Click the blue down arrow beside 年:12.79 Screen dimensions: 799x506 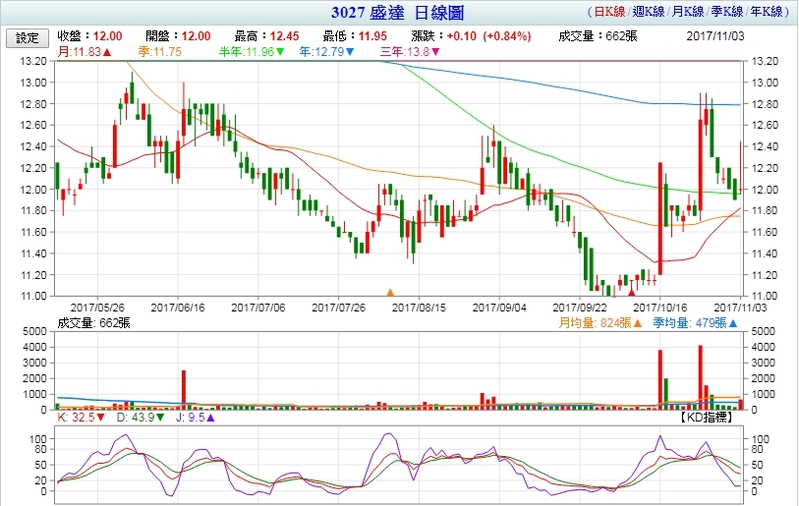pyautogui.click(x=348, y=51)
